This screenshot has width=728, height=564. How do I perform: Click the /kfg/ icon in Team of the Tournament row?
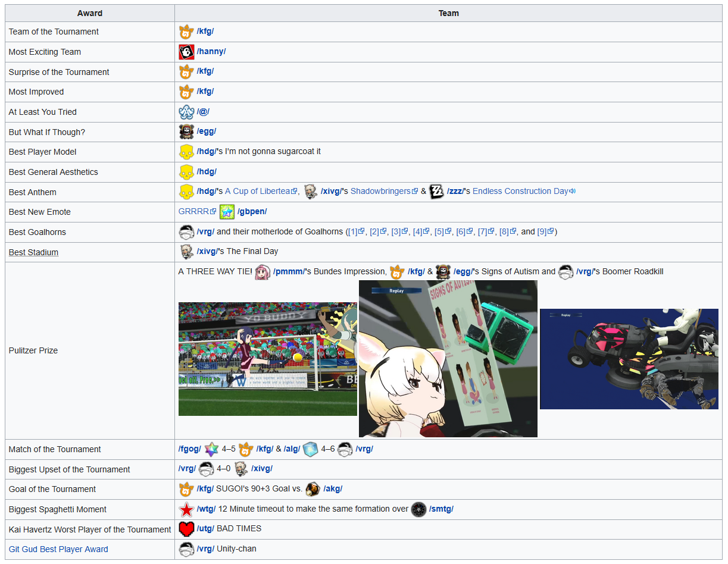(186, 32)
